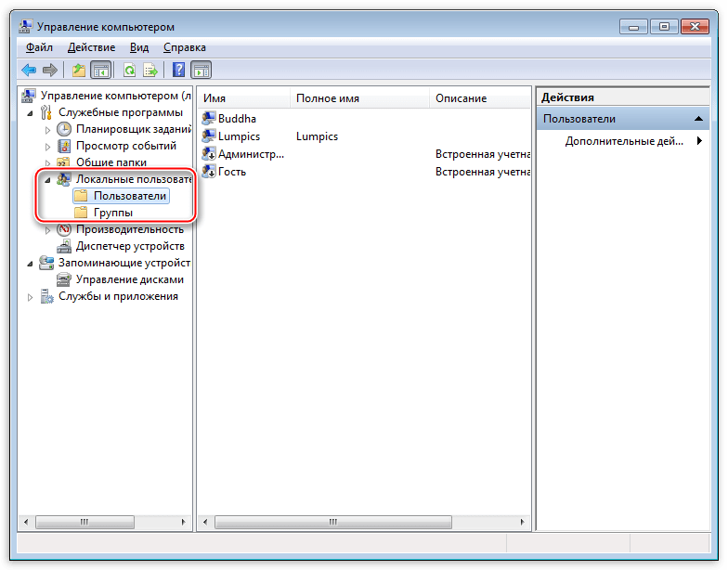Click the tree pane scroll-right arrow
This screenshot has height=570, width=728.
click(184, 522)
